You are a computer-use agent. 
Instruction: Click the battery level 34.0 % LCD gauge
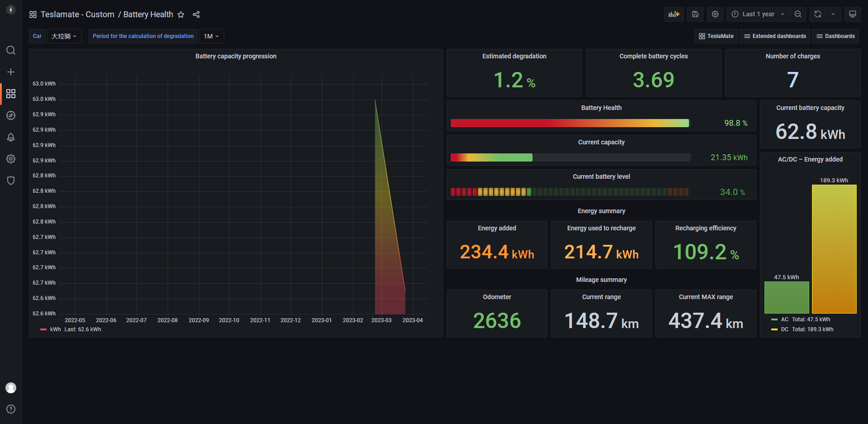[x=570, y=192]
